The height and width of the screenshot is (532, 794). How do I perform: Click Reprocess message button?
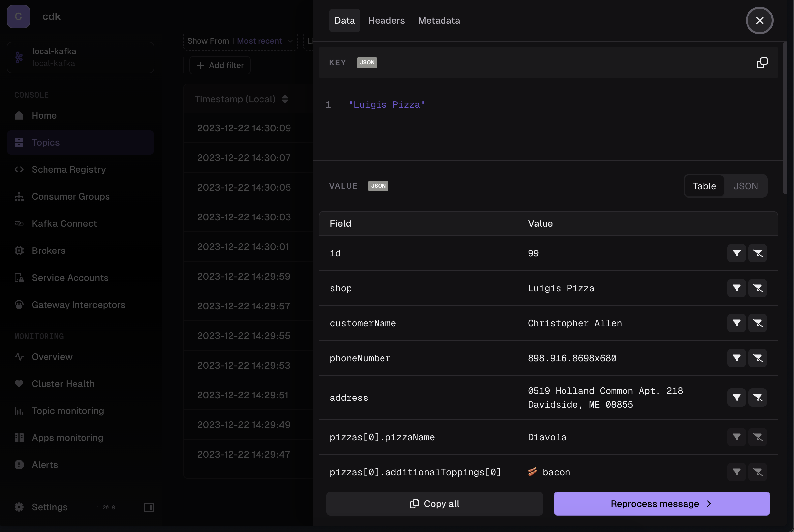point(661,504)
